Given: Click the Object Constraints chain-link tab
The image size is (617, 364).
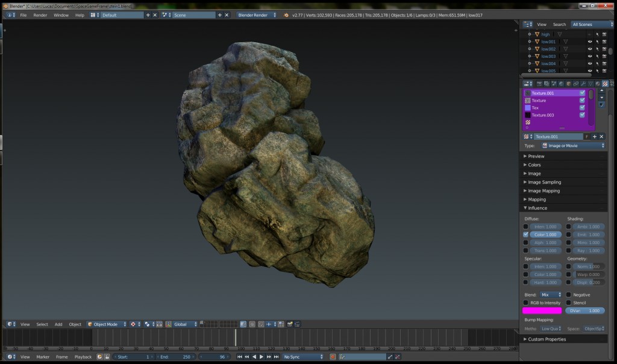Looking at the screenshot, I should click(x=575, y=84).
